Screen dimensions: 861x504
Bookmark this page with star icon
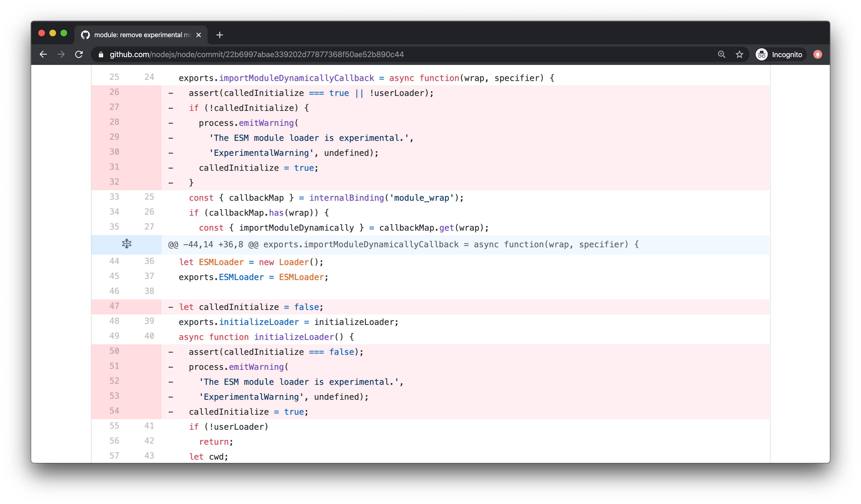739,54
